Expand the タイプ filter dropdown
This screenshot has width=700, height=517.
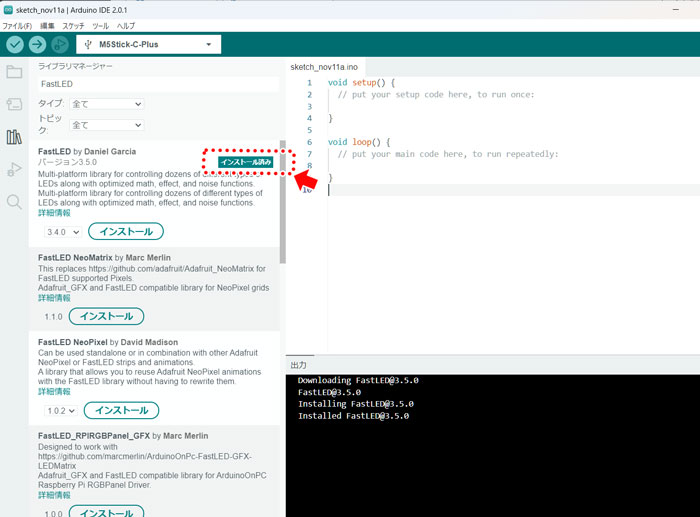107,104
